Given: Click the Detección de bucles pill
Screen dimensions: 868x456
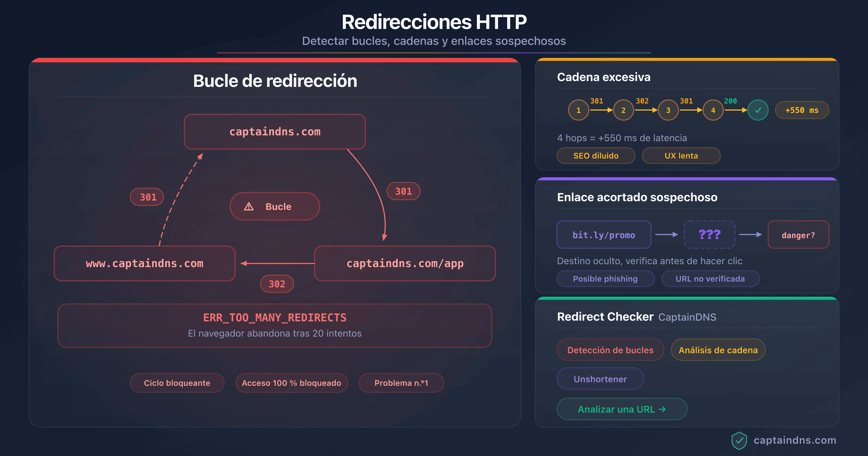Looking at the screenshot, I should point(610,350).
